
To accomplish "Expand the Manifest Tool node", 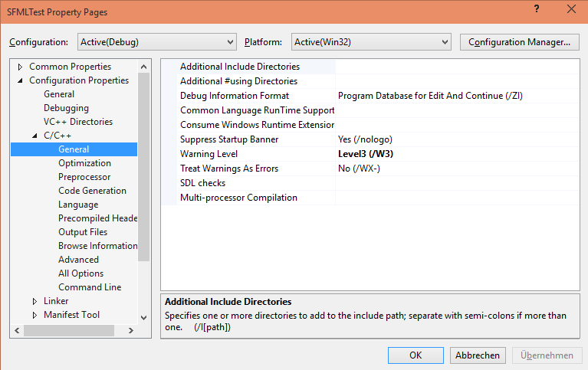I will coord(35,315).
